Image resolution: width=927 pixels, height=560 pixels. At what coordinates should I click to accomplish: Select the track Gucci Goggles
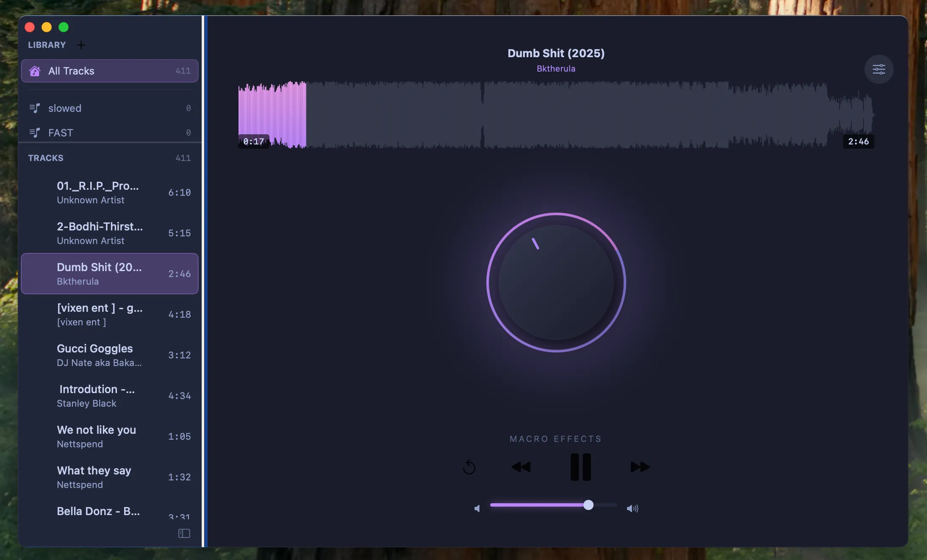106,355
